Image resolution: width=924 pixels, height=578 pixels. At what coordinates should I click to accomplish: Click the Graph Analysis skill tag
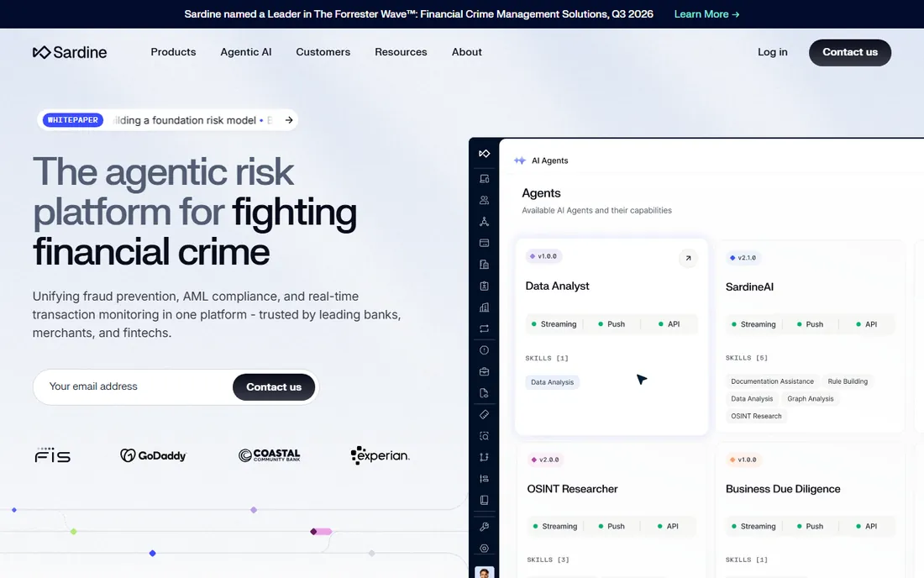(x=811, y=399)
